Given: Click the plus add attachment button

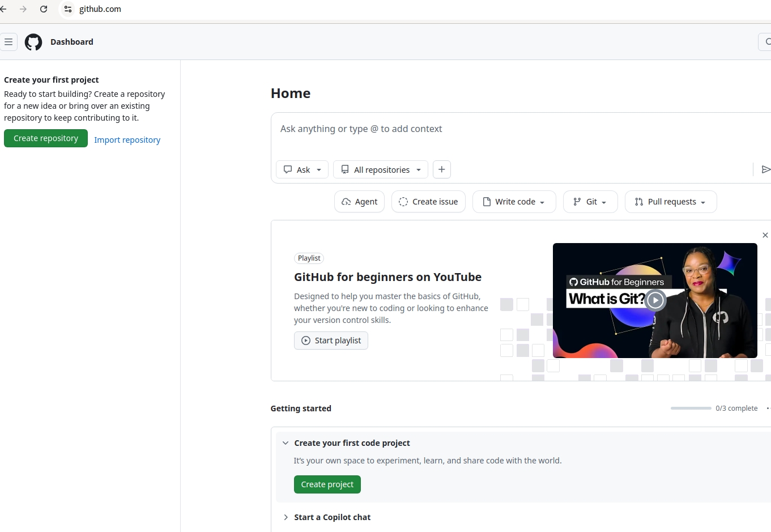Looking at the screenshot, I should 442,169.
